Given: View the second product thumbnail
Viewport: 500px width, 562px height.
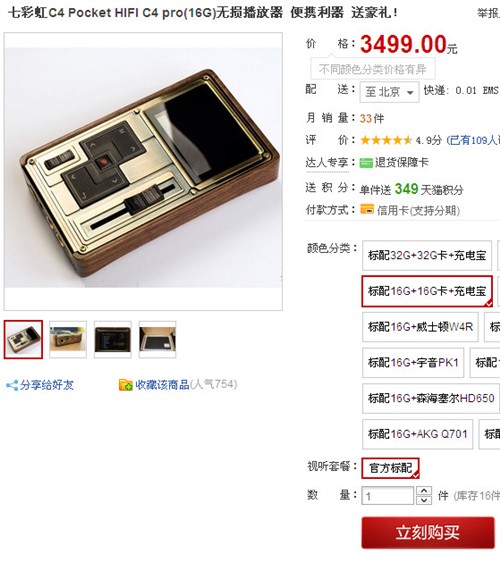Looking at the screenshot, I should (68, 339).
